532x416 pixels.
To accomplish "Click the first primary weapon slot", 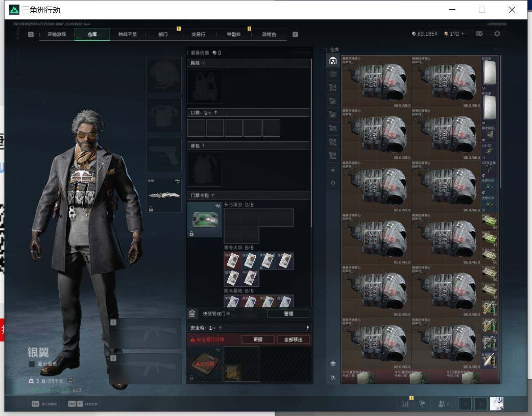I will tap(145, 333).
